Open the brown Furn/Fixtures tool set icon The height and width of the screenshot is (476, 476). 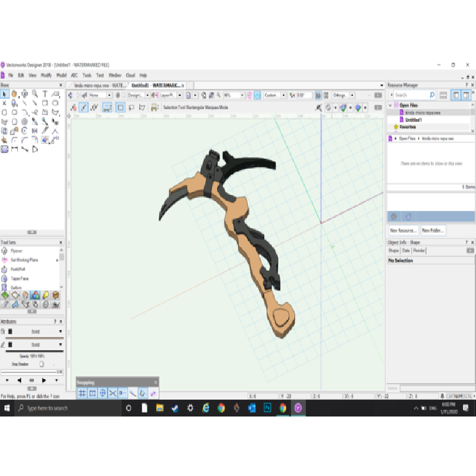pyautogui.click(x=55, y=295)
